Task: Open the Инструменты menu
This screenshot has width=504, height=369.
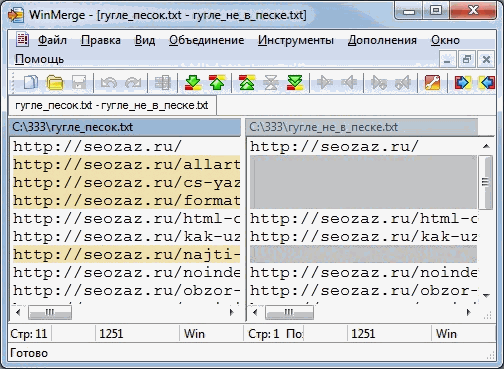Action: point(296,40)
